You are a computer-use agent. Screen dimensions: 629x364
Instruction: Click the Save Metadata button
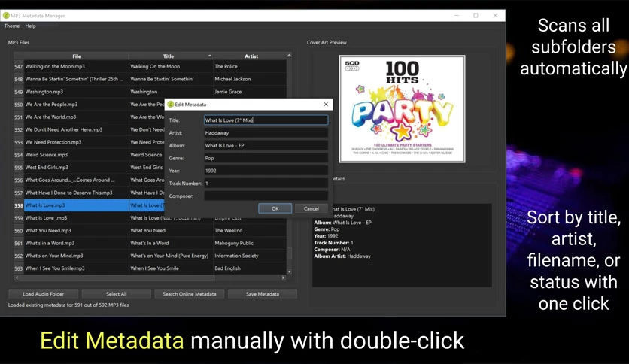263,294
